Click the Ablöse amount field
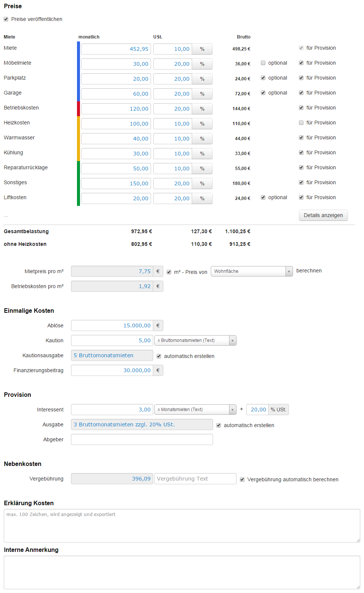The image size is (364, 593). click(x=112, y=325)
